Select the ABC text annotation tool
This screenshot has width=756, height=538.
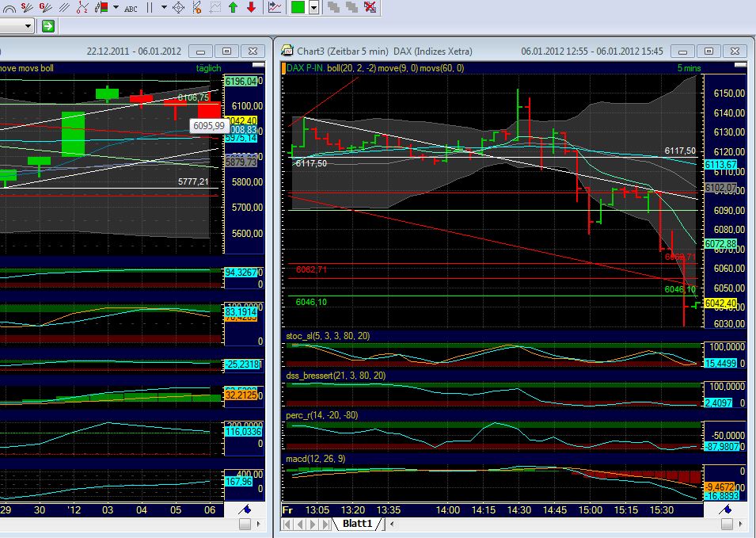point(131,9)
